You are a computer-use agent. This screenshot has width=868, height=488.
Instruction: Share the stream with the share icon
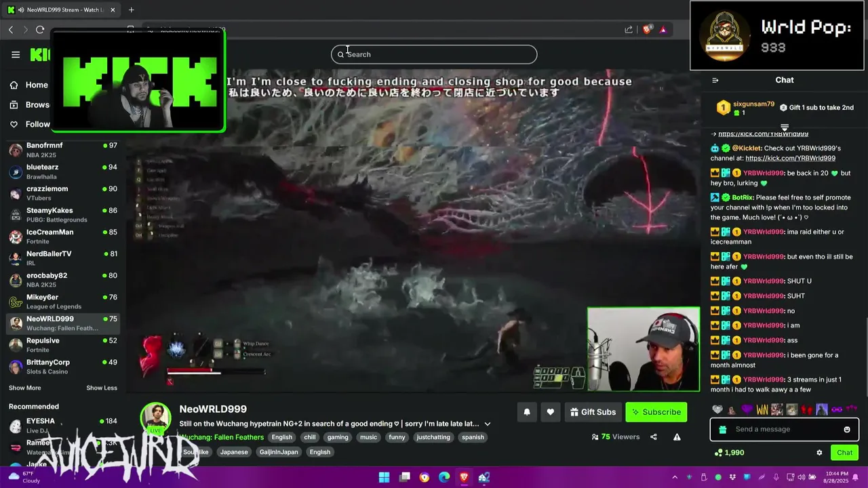click(x=654, y=437)
